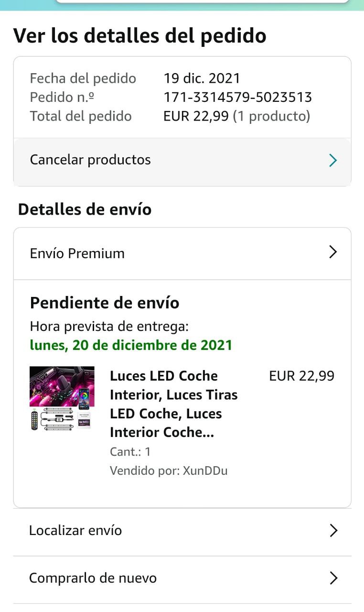
Task: Choose Comprarlo de nuevo to reorder
Action: [93, 579]
